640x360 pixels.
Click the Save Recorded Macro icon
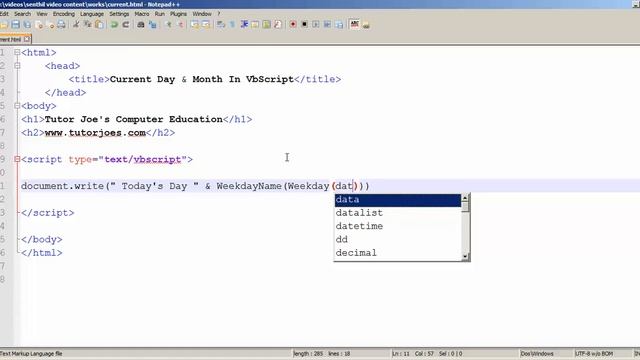click(x=339, y=24)
